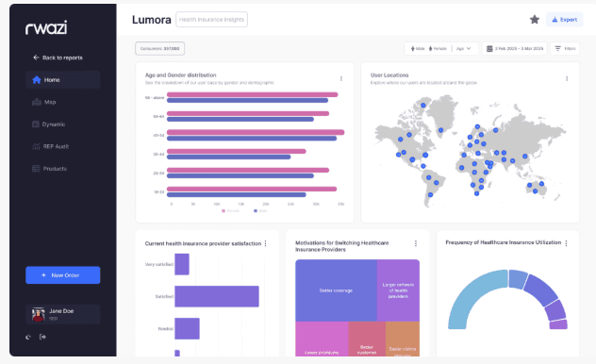Screen dimensions: 596x364
Task: Select Better coverage treemap block
Action: 336,290
